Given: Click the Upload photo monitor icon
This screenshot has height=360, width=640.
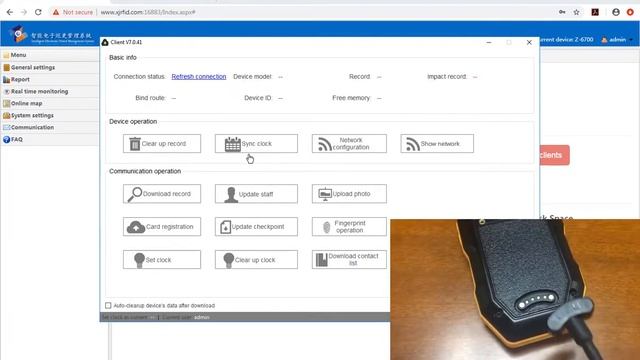Looking at the screenshot, I should click(325, 194).
